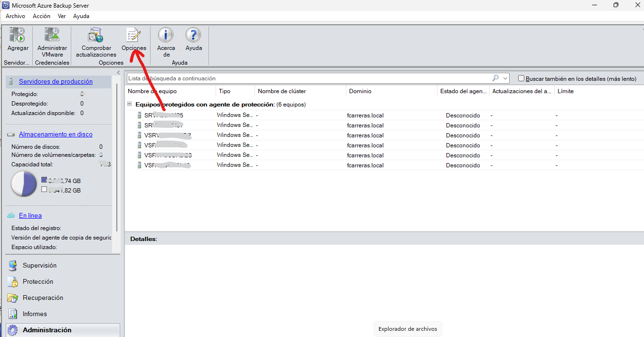Click the Explorador de archivos button
This screenshot has width=644, height=337.
408,329
